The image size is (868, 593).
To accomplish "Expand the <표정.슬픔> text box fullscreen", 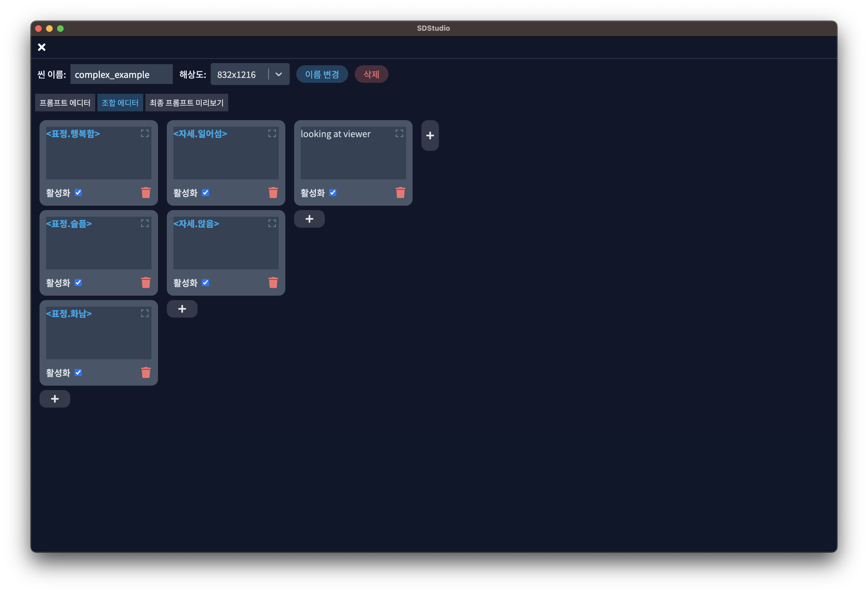I will [x=145, y=223].
